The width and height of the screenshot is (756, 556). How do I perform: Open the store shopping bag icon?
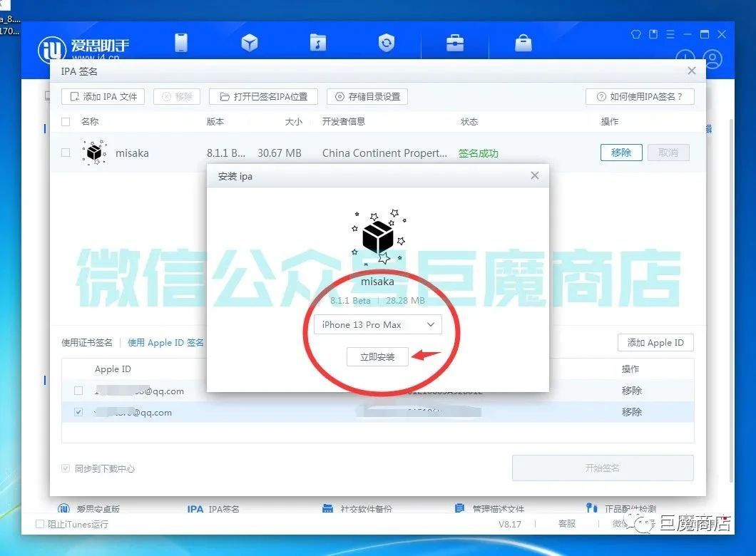[x=523, y=43]
